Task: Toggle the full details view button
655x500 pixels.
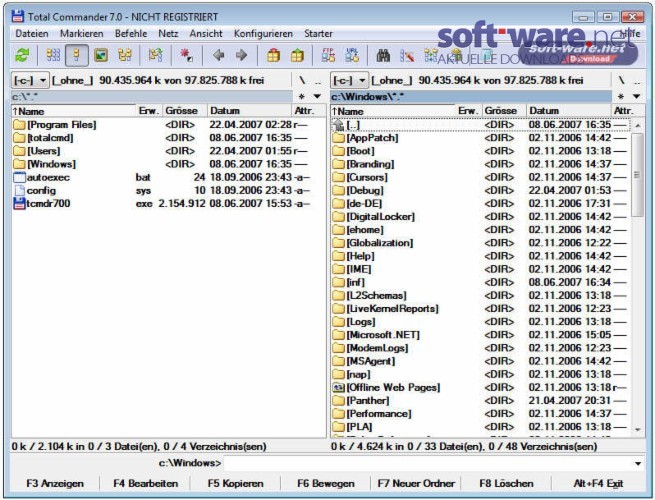Action: (x=76, y=55)
